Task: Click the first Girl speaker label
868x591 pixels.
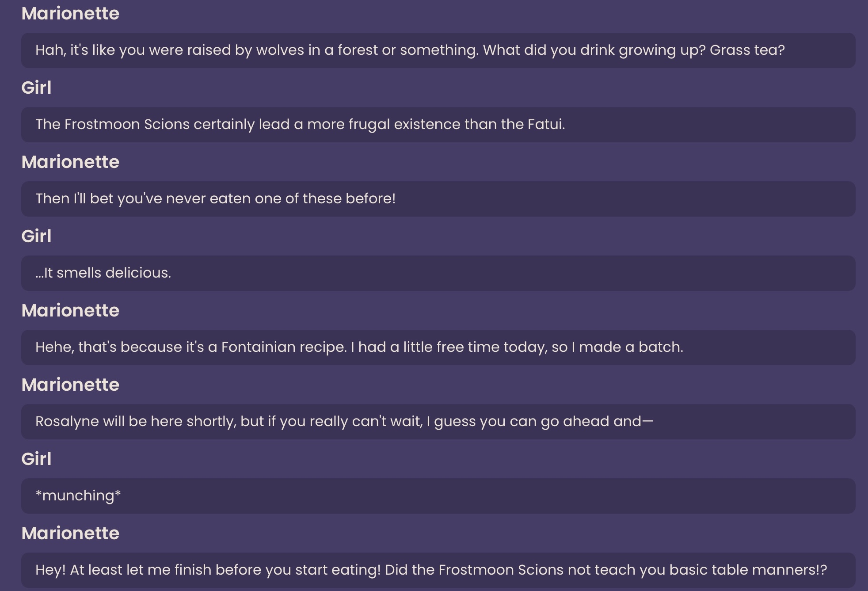Action: [36, 88]
